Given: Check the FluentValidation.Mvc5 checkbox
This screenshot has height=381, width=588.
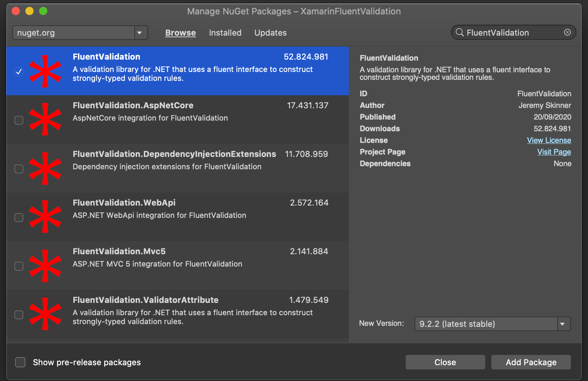Looking at the screenshot, I should pos(19,266).
